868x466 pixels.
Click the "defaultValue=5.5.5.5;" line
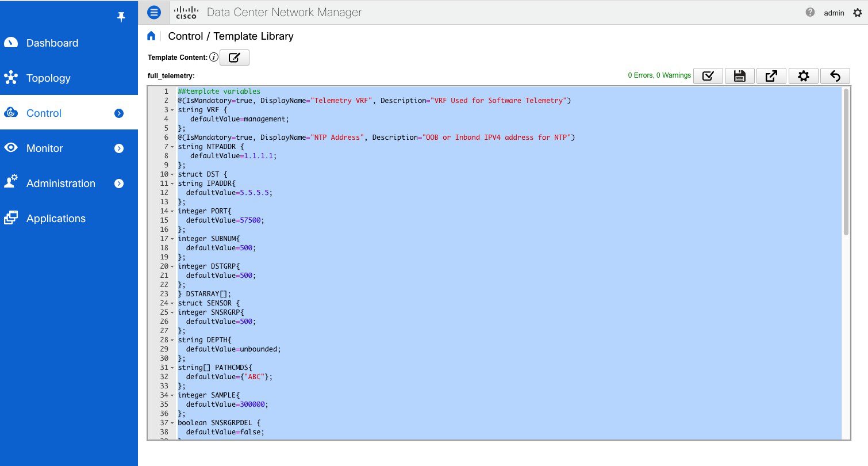[x=229, y=193]
